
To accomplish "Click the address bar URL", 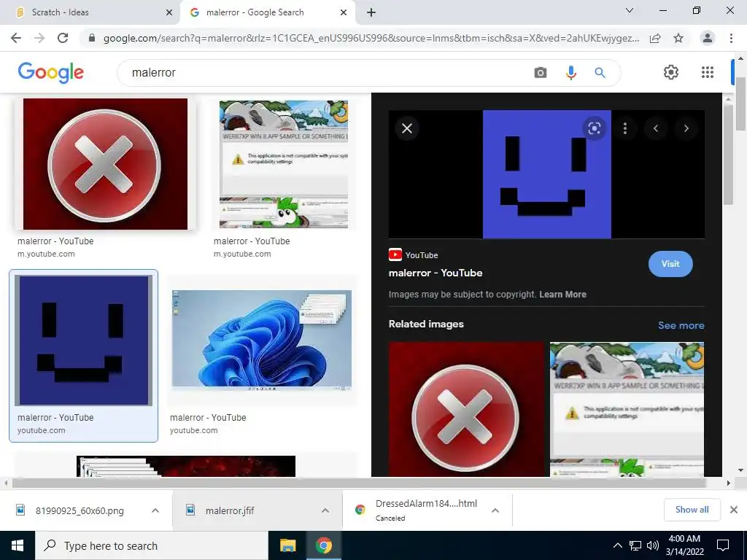I will tap(371, 38).
